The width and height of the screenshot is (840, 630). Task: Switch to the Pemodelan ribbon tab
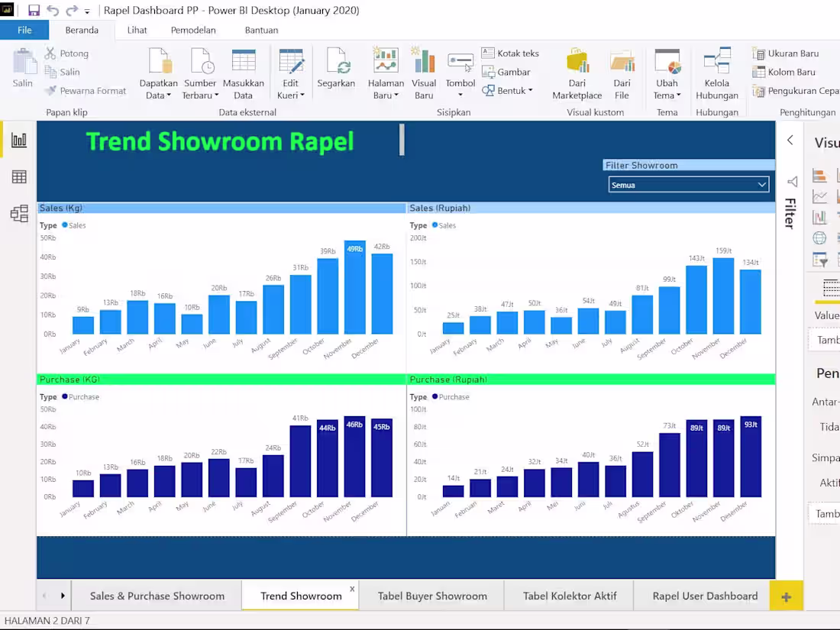click(x=193, y=30)
